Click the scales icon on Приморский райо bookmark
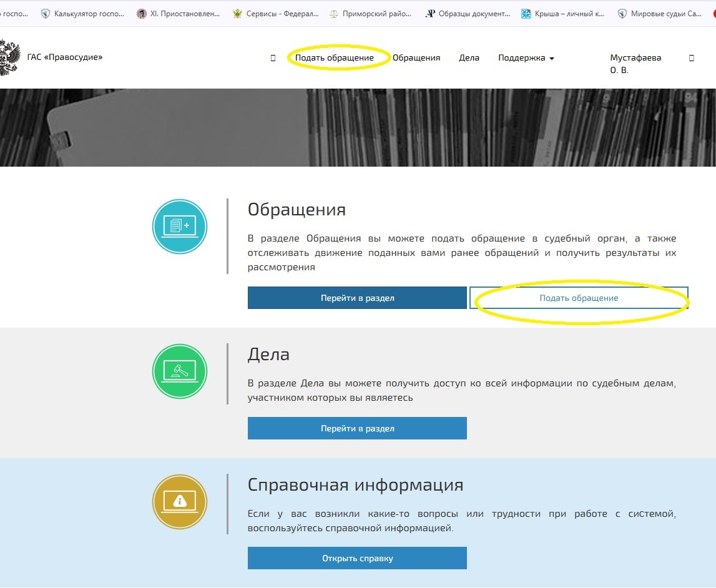Screen dimensions: 716x588 click(x=333, y=12)
